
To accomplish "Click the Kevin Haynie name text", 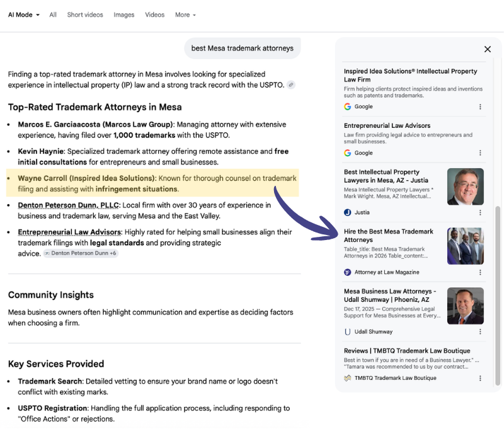I will (41, 151).
